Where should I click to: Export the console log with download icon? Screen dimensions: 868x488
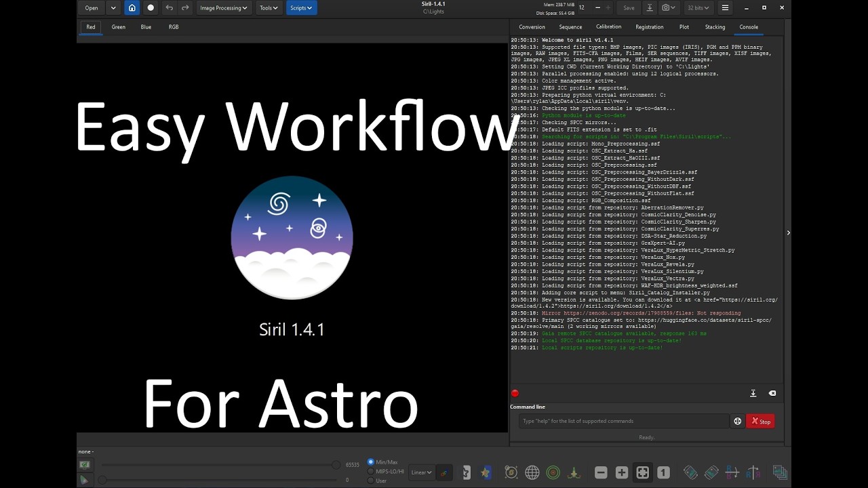753,393
